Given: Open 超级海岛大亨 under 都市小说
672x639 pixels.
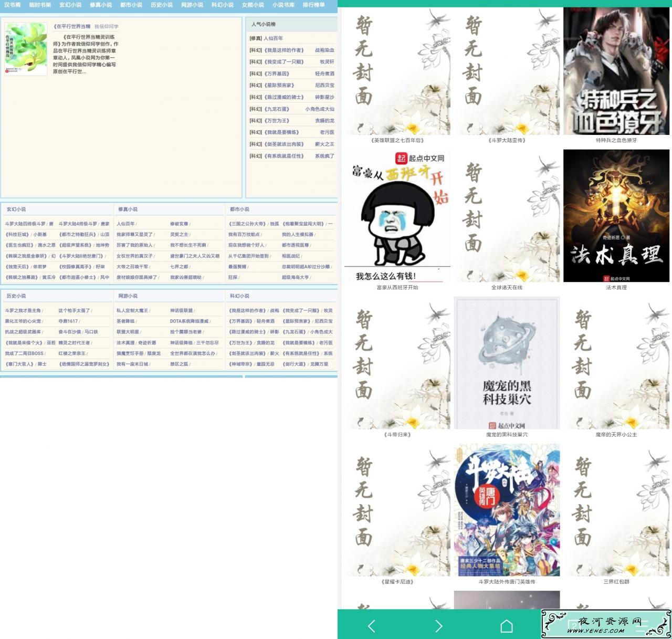Looking at the screenshot, I should (295, 277).
